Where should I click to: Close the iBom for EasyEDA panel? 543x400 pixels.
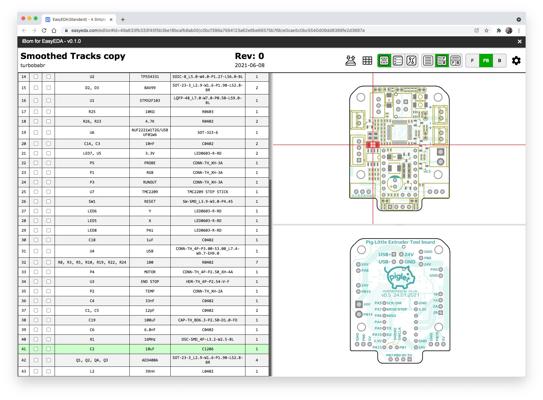(519, 42)
